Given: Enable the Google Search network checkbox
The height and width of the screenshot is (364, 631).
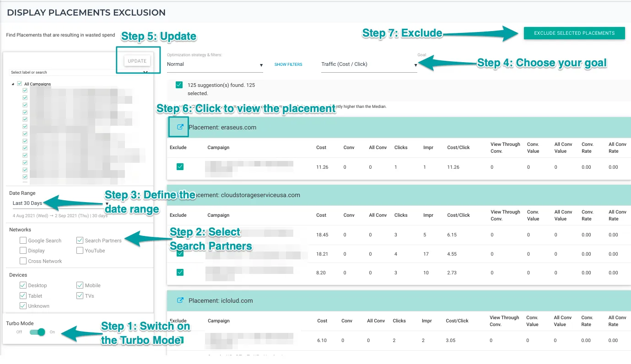Looking at the screenshot, I should (x=23, y=241).
